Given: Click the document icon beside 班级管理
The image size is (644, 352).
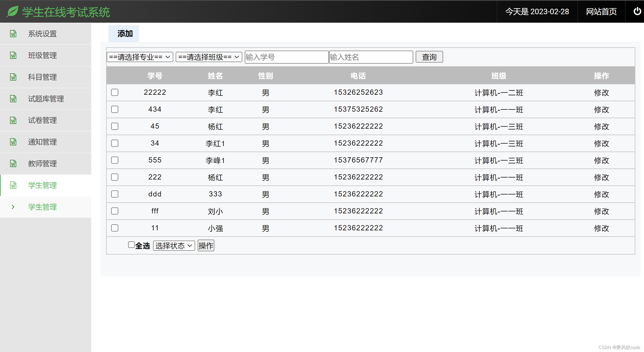Looking at the screenshot, I should [13, 55].
